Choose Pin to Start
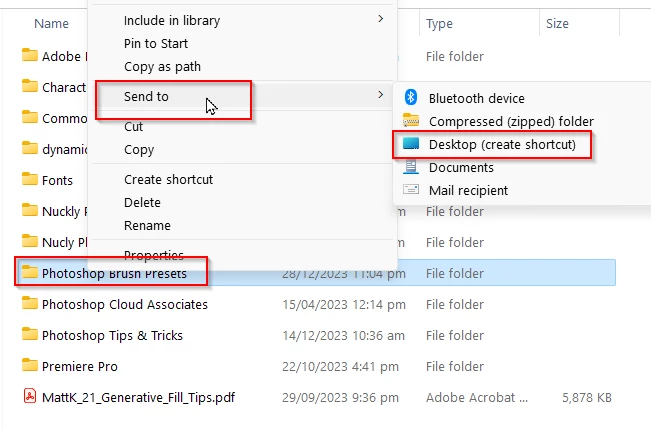Screen dimensions: 651x430 pos(156,43)
